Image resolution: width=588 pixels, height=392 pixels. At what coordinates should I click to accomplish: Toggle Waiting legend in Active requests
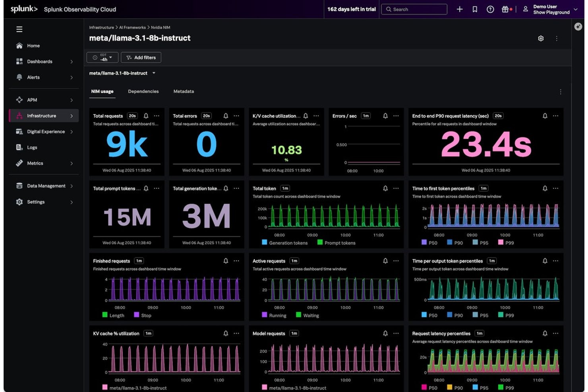[x=308, y=315]
